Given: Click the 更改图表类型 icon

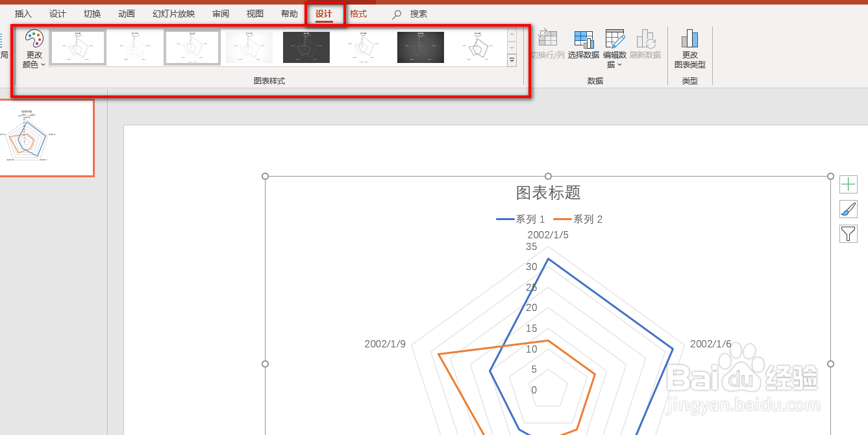Looking at the screenshot, I should click(x=689, y=39).
